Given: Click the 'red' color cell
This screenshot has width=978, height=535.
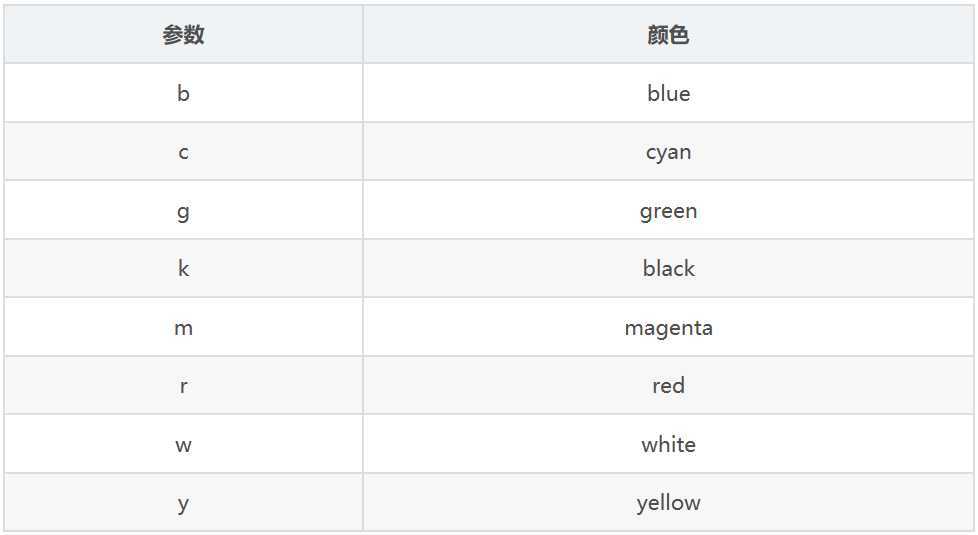Looking at the screenshot, I should click(668, 385).
